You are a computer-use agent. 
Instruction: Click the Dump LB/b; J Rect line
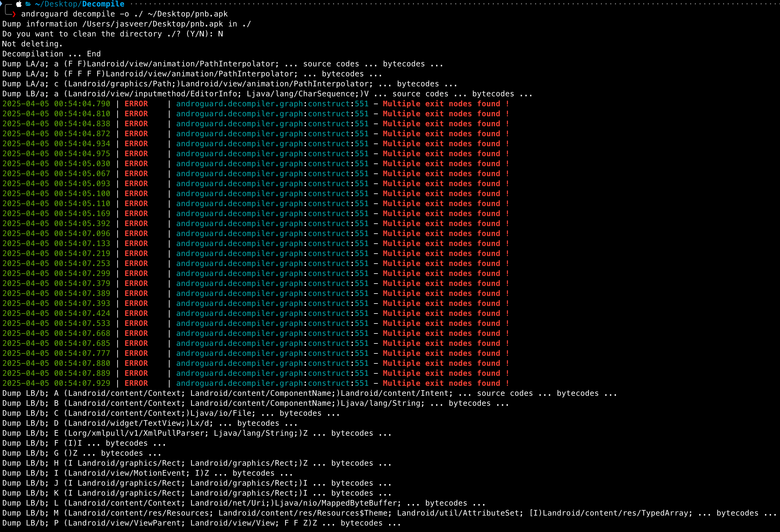[197, 483]
